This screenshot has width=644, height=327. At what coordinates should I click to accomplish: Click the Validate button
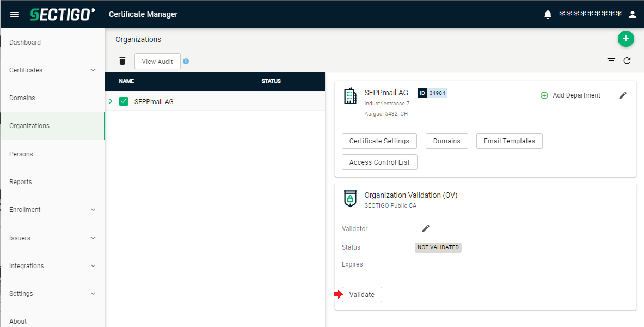pyautogui.click(x=362, y=294)
